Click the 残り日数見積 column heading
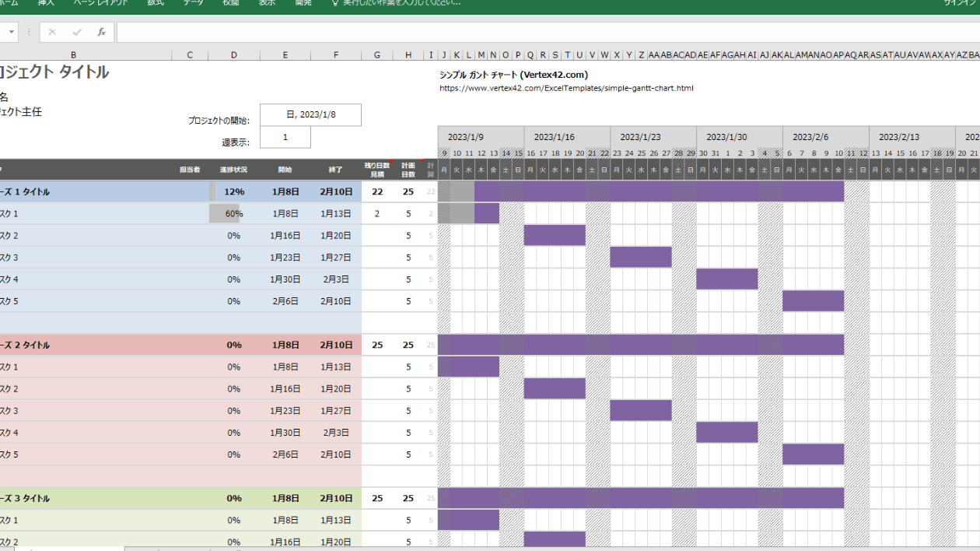The width and height of the screenshot is (980, 551). tap(377, 170)
